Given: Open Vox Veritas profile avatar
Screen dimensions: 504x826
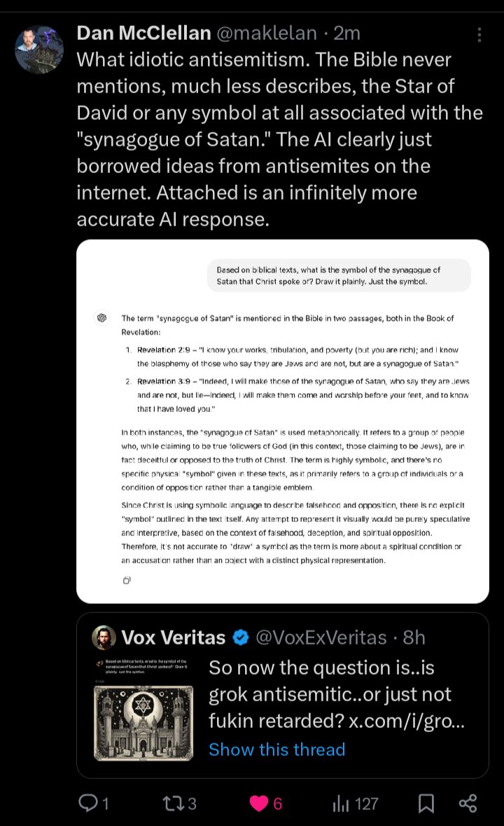Looking at the screenshot, I should [104, 637].
